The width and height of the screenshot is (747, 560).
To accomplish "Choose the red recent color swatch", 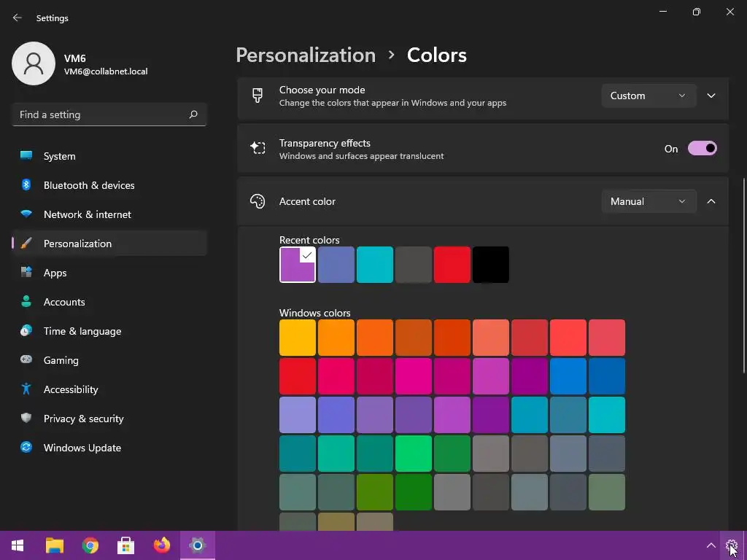I will click(452, 264).
